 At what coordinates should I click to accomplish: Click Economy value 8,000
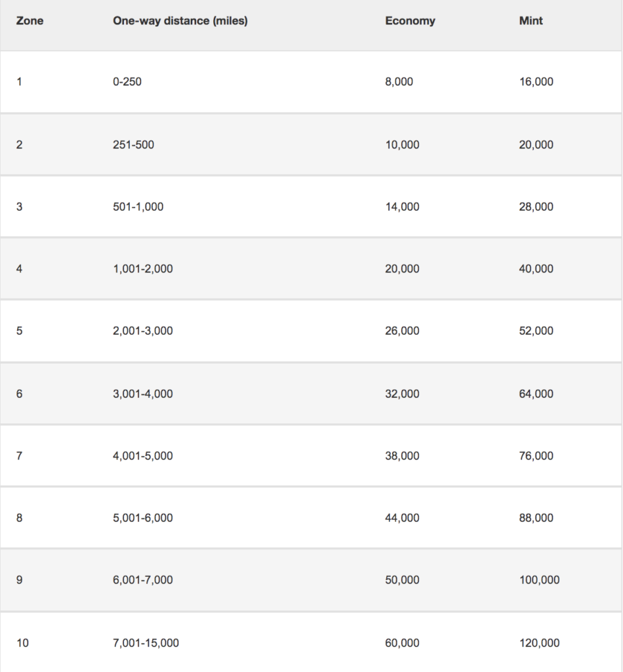[x=399, y=82]
